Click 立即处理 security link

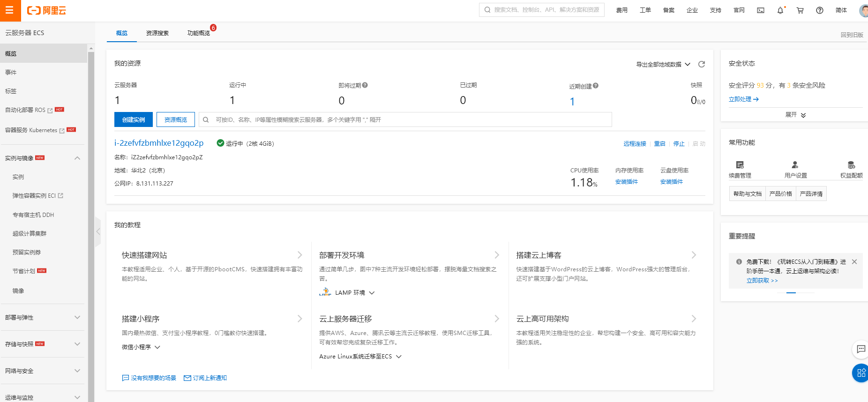743,99
